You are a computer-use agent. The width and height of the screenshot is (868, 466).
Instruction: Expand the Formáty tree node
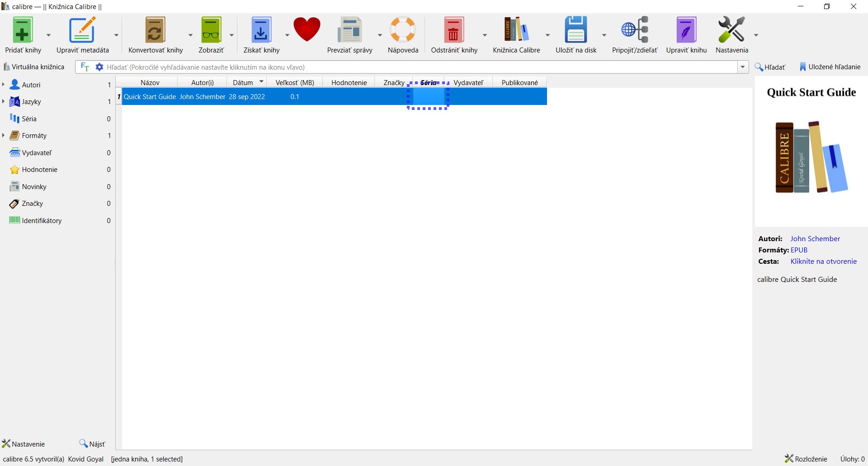(x=3, y=135)
